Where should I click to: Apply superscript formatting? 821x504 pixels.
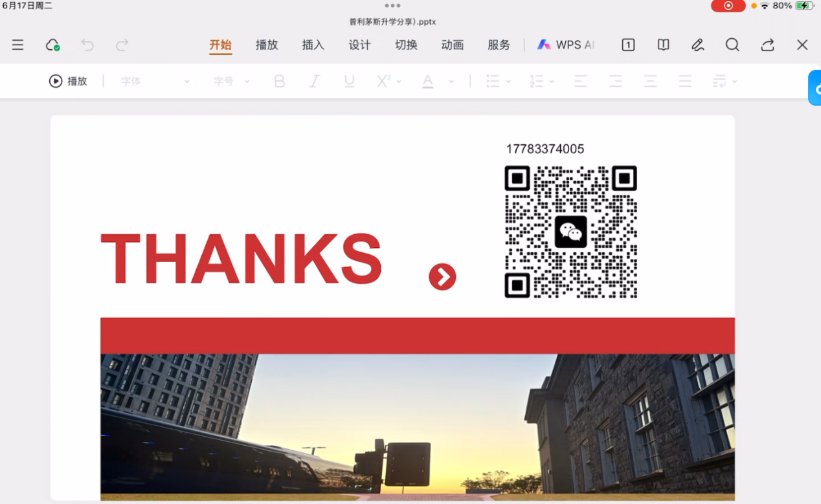383,81
